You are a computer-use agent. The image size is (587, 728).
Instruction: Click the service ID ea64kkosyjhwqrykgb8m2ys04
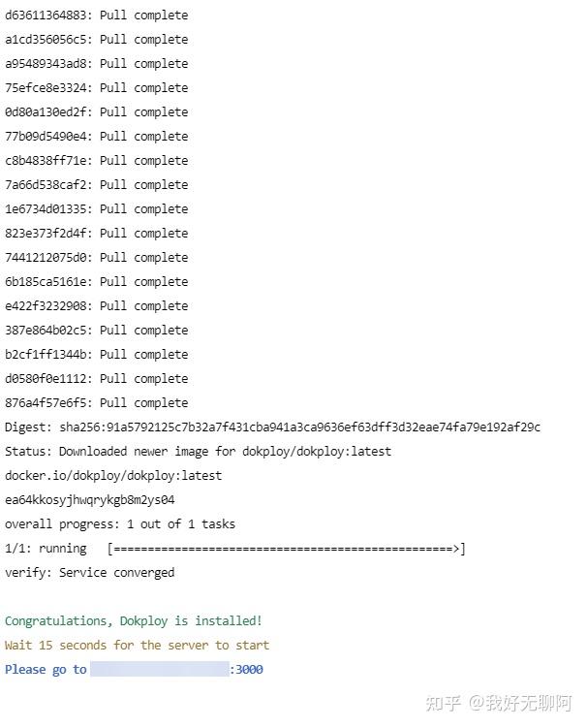click(x=89, y=500)
